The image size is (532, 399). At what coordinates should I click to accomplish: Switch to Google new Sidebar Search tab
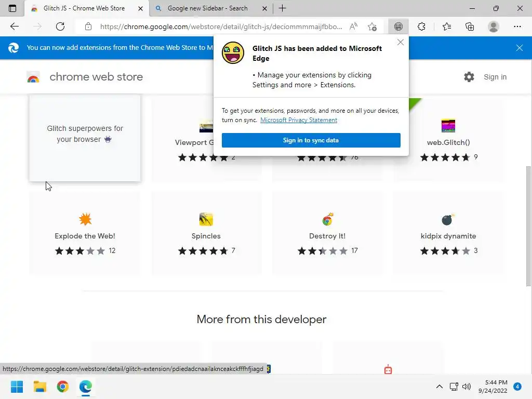click(207, 8)
